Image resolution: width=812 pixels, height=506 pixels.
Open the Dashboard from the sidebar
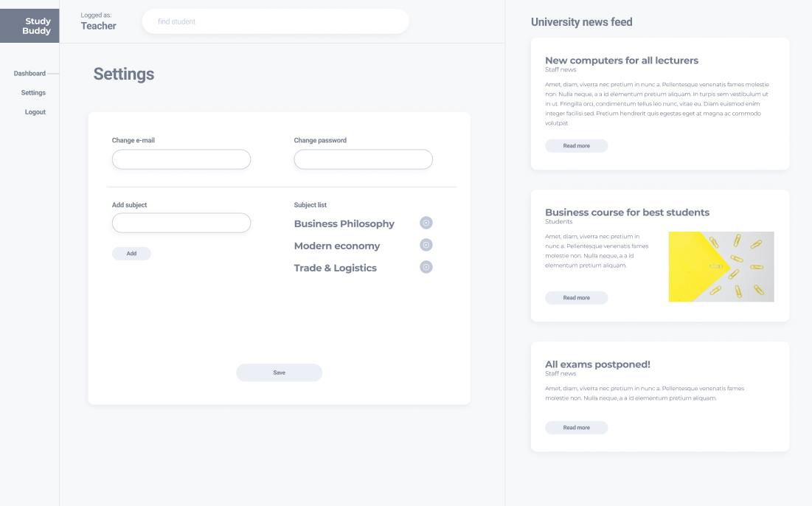30,73
